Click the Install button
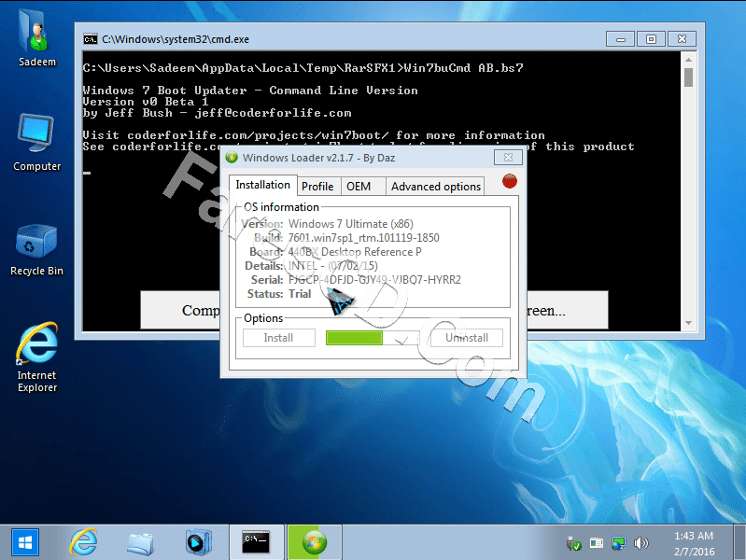 pos(279,338)
